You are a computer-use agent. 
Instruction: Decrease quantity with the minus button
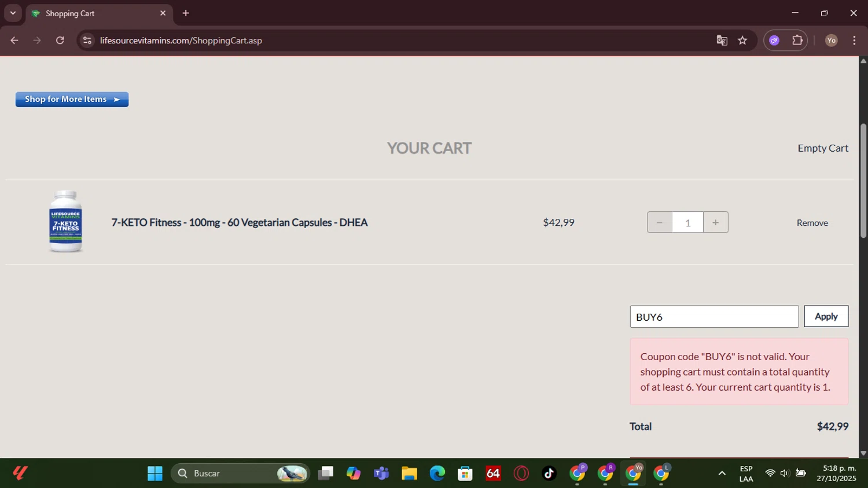tap(660, 222)
